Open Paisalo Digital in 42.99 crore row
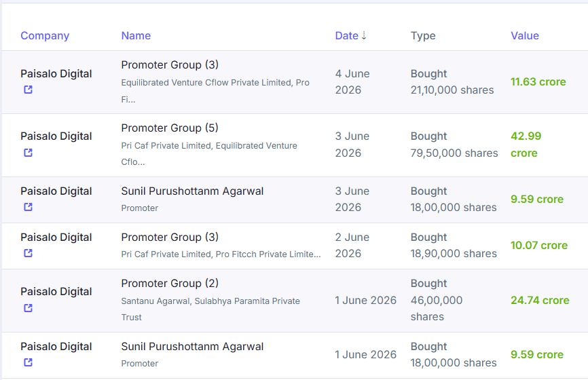Image resolution: width=588 pixels, height=380 pixels. tap(56, 136)
